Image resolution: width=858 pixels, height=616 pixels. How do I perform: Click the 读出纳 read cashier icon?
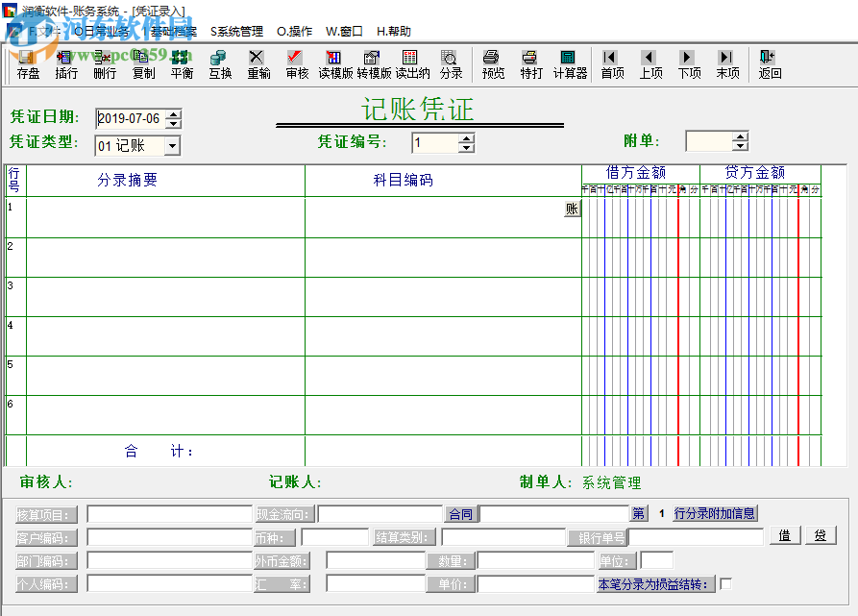pos(412,64)
